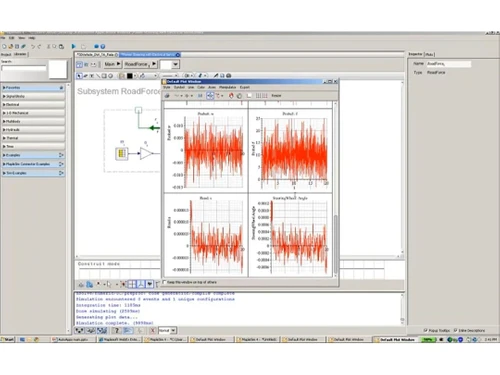
Task: Expand the Examples palette
Action: pos(33,155)
